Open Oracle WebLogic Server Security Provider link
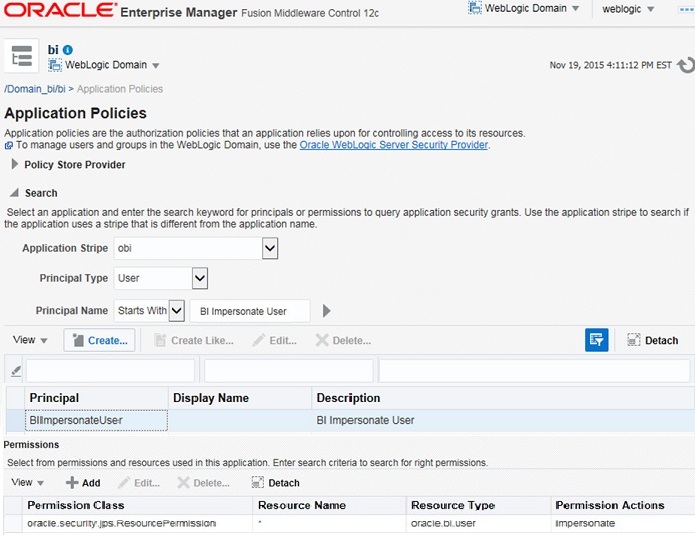 pos(393,145)
